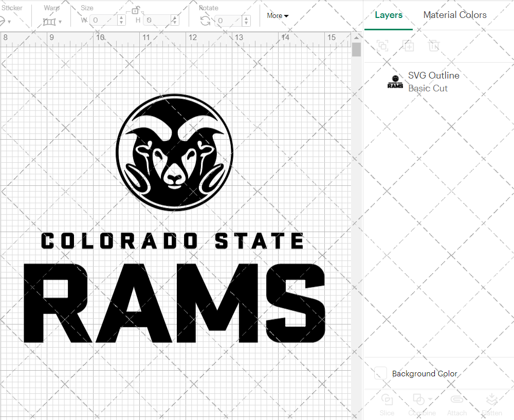Click the Duplicate layer icon
The width and height of the screenshot is (514, 420).
[x=409, y=46]
